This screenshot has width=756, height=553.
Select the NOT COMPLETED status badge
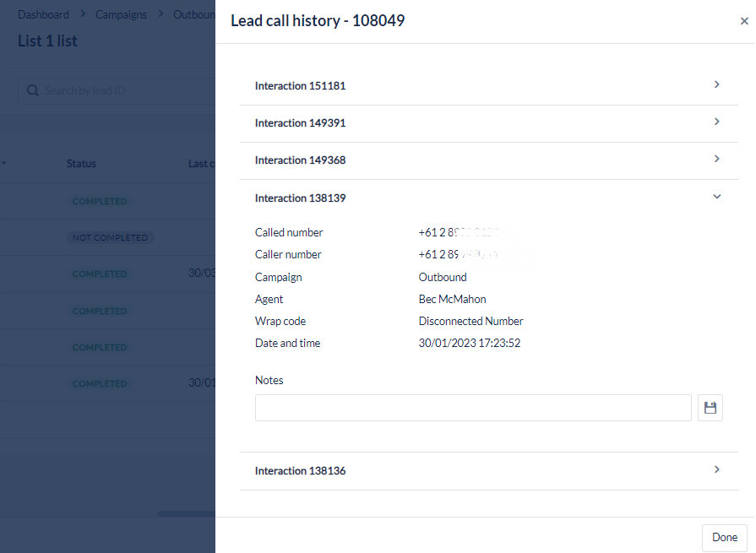[x=110, y=238]
